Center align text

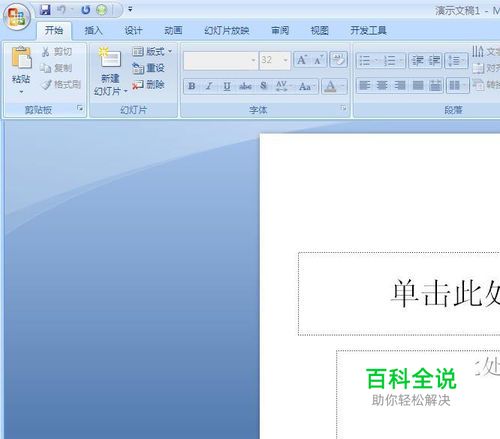pos(382,86)
